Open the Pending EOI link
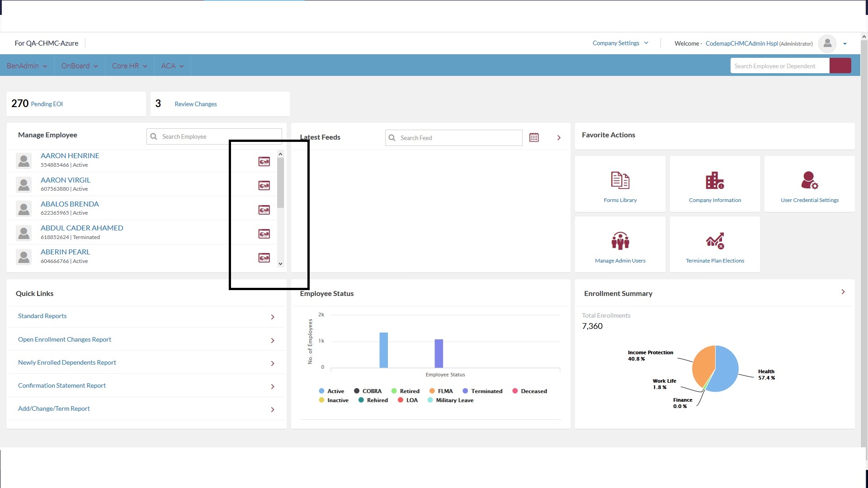Image resolution: width=868 pixels, height=488 pixels. [x=47, y=104]
